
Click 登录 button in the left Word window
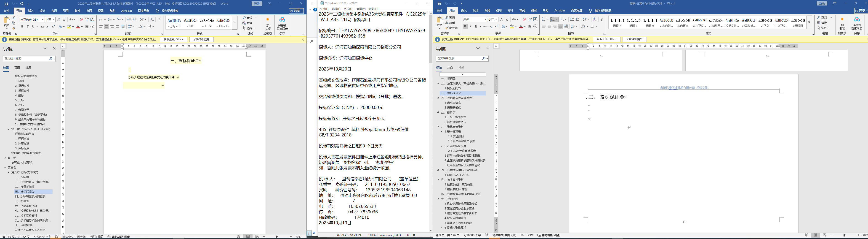click(257, 3)
